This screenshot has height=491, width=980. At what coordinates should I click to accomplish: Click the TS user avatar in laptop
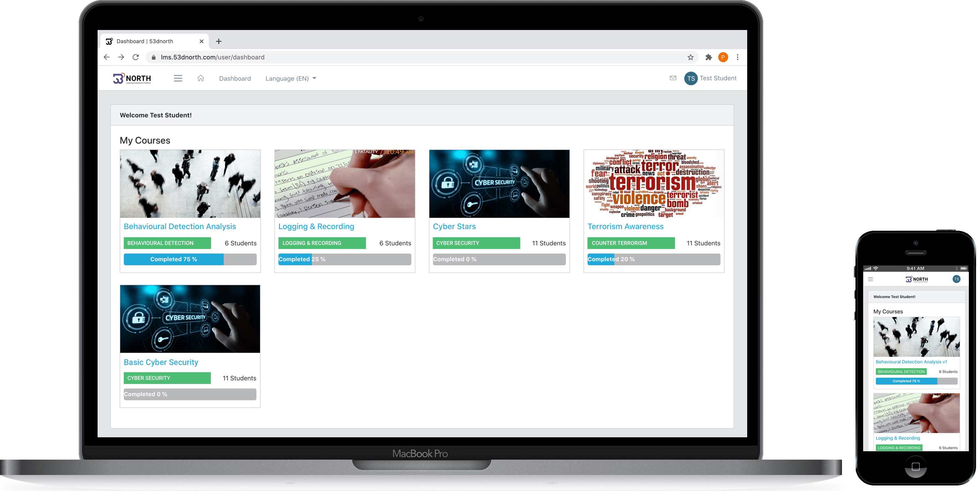[690, 78]
